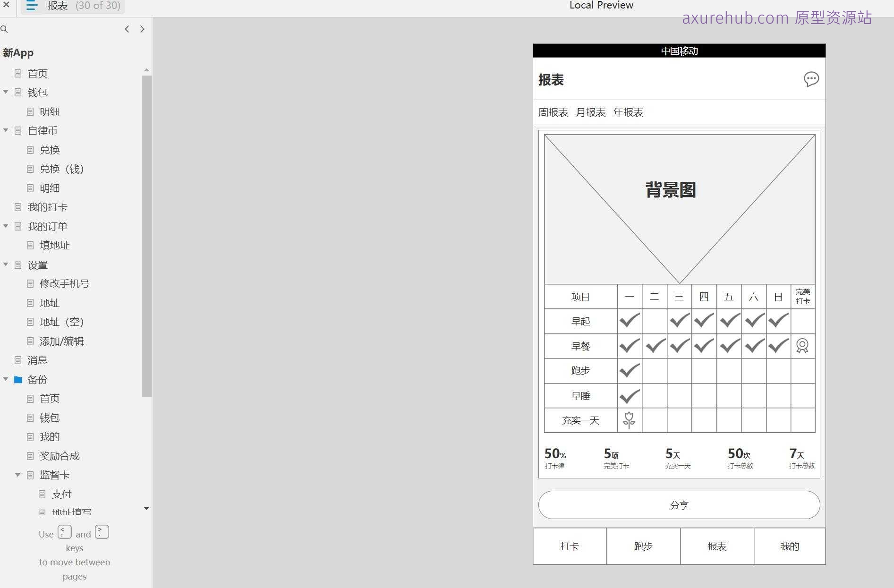
Task: Go to next page with right arrow
Action: pos(142,29)
